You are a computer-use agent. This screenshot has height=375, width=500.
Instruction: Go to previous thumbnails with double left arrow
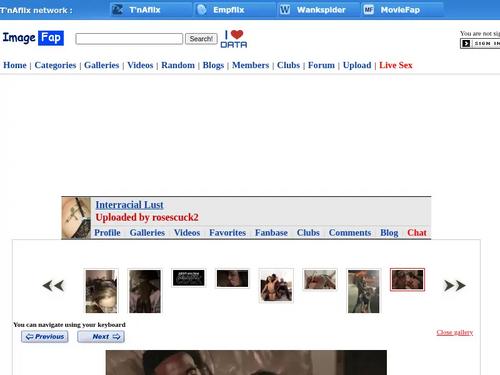tap(53, 286)
